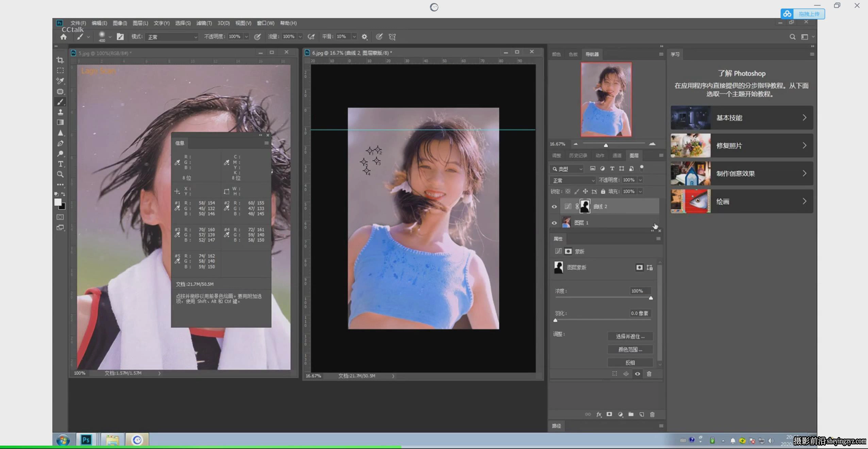Open layer blend mode 正常 dropdown
The image size is (868, 449).
[x=573, y=180]
